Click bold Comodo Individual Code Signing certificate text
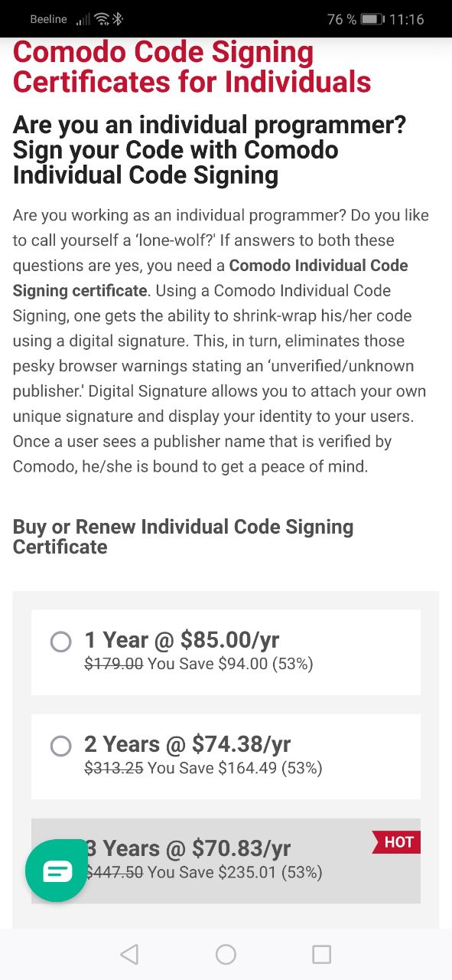The height and width of the screenshot is (980, 452). [210, 278]
